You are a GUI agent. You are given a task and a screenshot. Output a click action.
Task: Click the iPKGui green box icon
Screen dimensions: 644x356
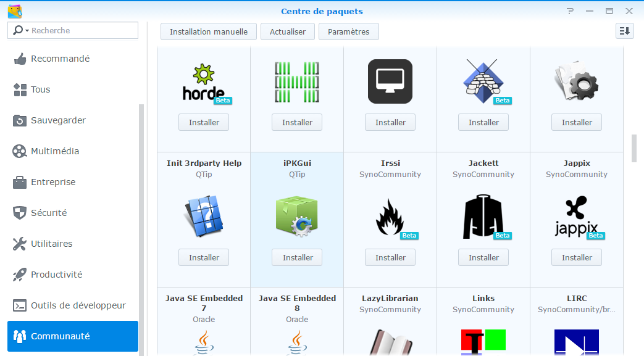tap(297, 217)
